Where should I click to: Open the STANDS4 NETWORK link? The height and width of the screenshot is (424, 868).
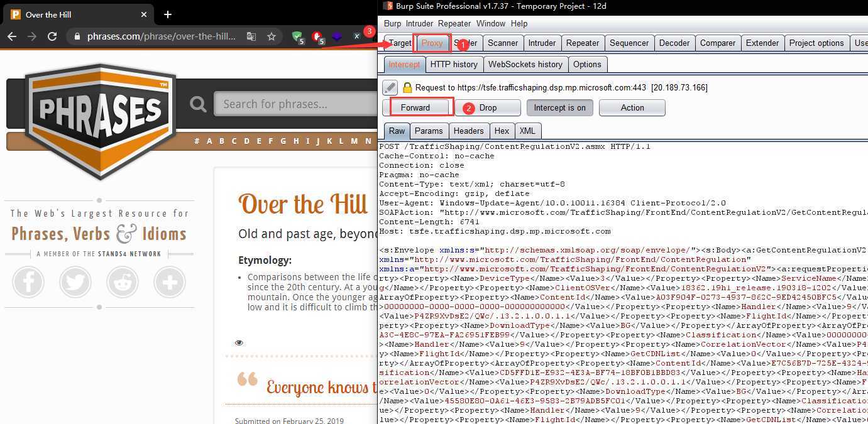(129, 254)
